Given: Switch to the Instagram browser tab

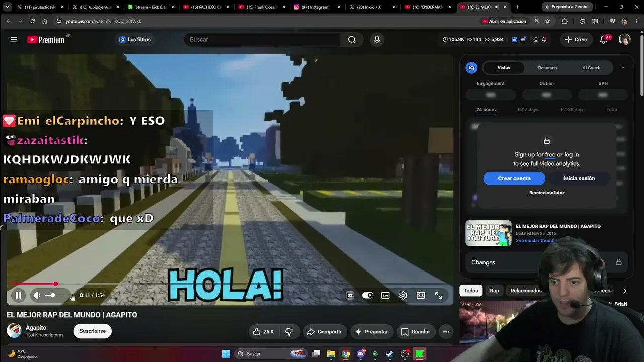Looking at the screenshot, I should tap(315, 7).
